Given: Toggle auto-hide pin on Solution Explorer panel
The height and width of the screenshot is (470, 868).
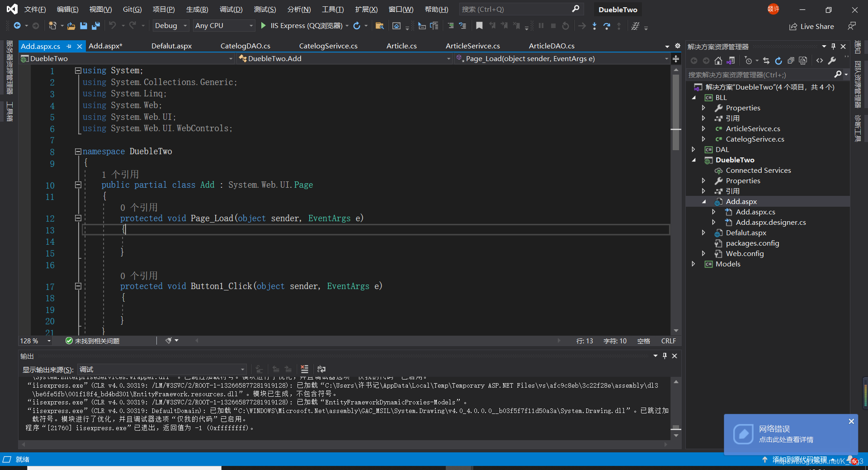Looking at the screenshot, I should pyautogui.click(x=833, y=47).
